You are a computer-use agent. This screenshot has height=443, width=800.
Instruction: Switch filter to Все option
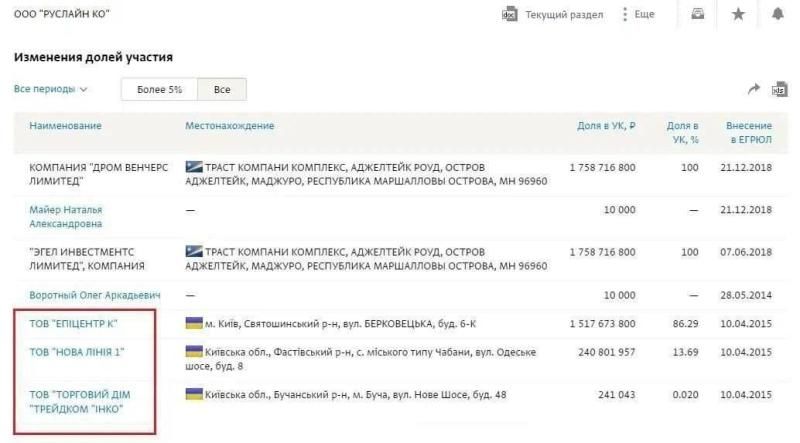pyautogui.click(x=222, y=89)
